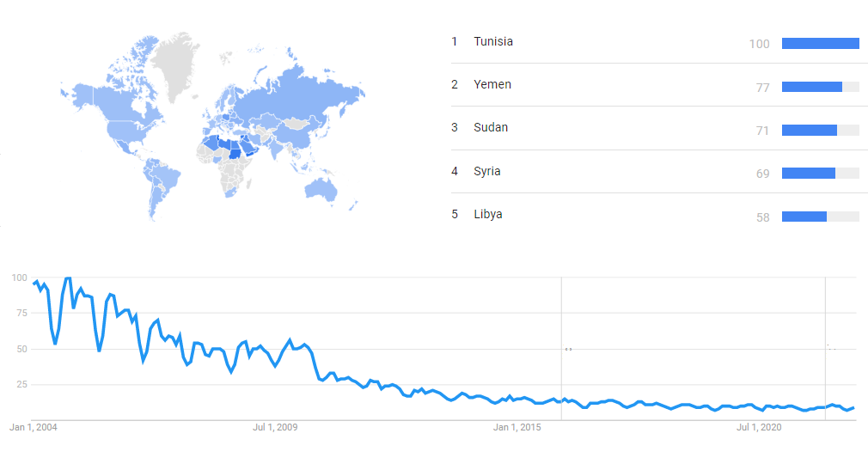The image size is (868, 470).
Task: Choose Libya in the country list
Action: pos(488,214)
